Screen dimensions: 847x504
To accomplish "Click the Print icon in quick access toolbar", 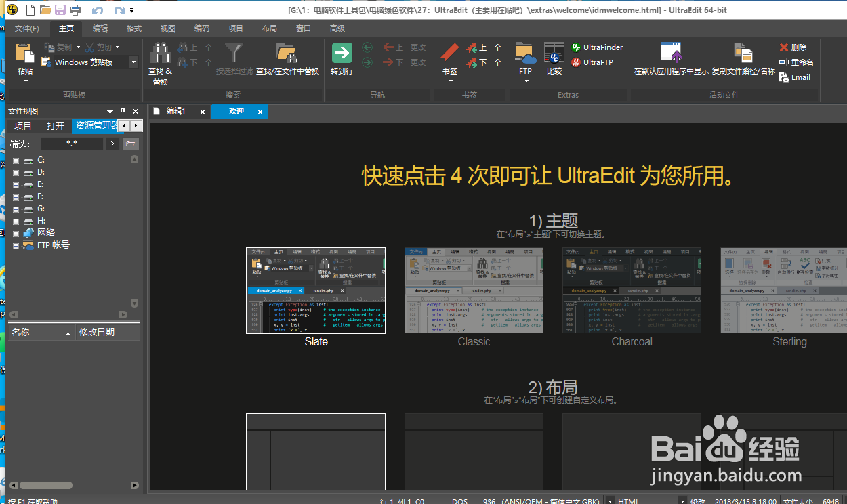I will 75,9.
